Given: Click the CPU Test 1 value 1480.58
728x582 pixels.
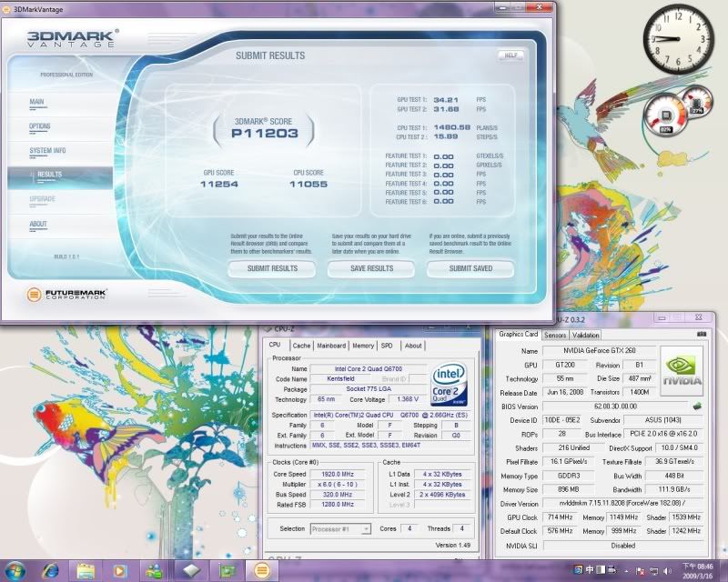Looking at the screenshot, I should tap(452, 127).
